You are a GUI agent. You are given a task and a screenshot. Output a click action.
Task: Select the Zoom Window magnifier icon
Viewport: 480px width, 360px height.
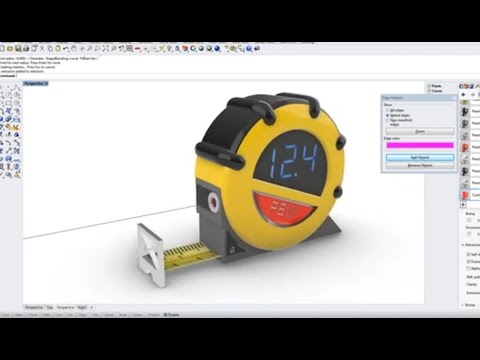click(97, 49)
